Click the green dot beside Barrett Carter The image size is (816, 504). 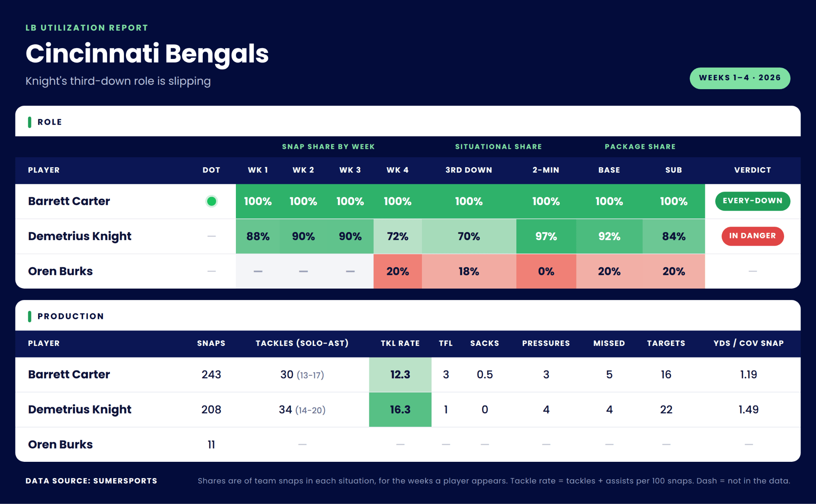pos(212,201)
